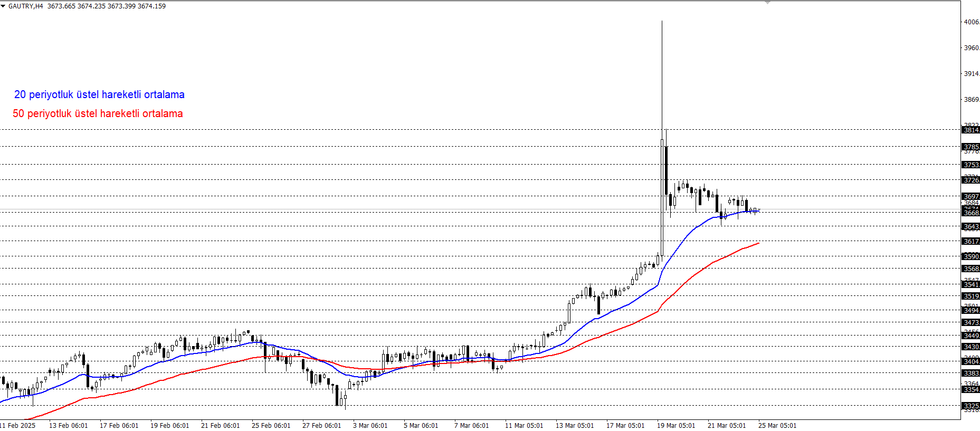Viewport: 980px width, 431px height.
Task: Click the '21 Feb 06:01' time axis label
Action: (x=220, y=426)
